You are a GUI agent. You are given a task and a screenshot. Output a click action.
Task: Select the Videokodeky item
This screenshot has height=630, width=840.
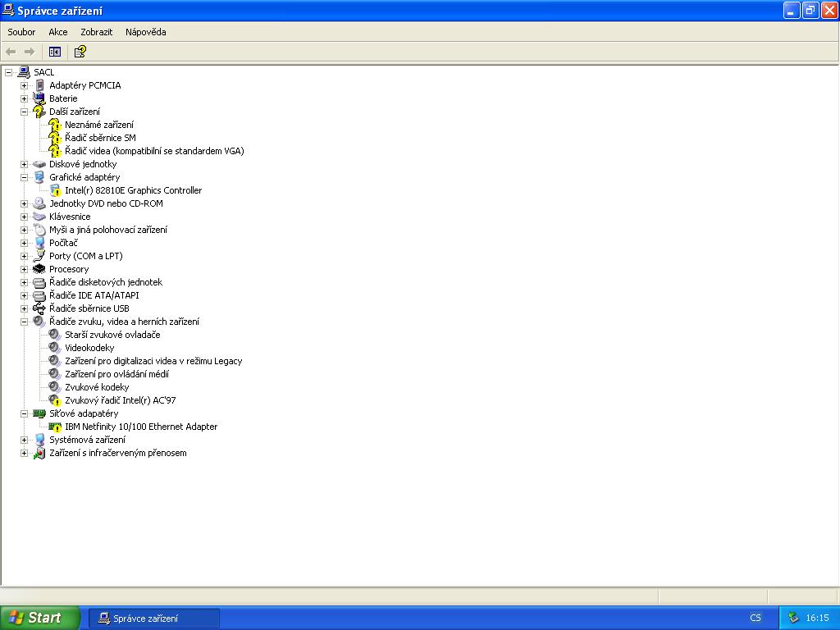click(x=89, y=348)
